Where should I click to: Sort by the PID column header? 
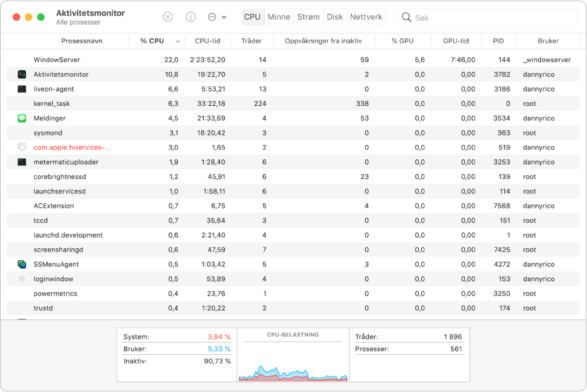coord(498,41)
